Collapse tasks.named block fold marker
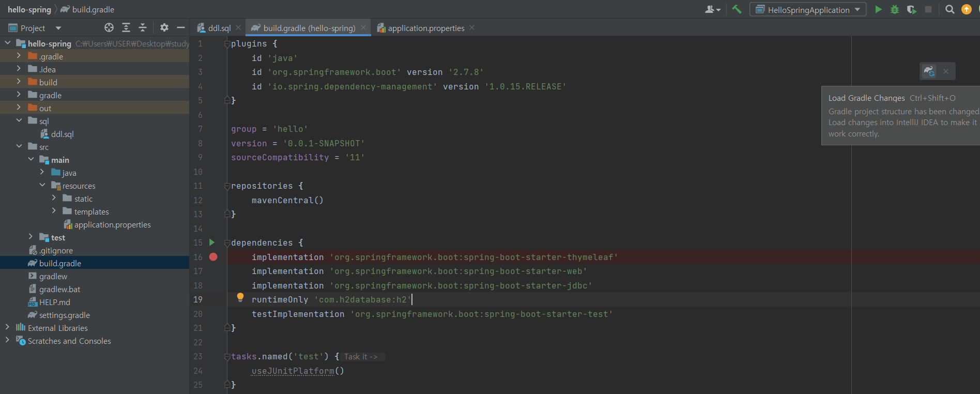The width and height of the screenshot is (980, 394). pyautogui.click(x=227, y=357)
